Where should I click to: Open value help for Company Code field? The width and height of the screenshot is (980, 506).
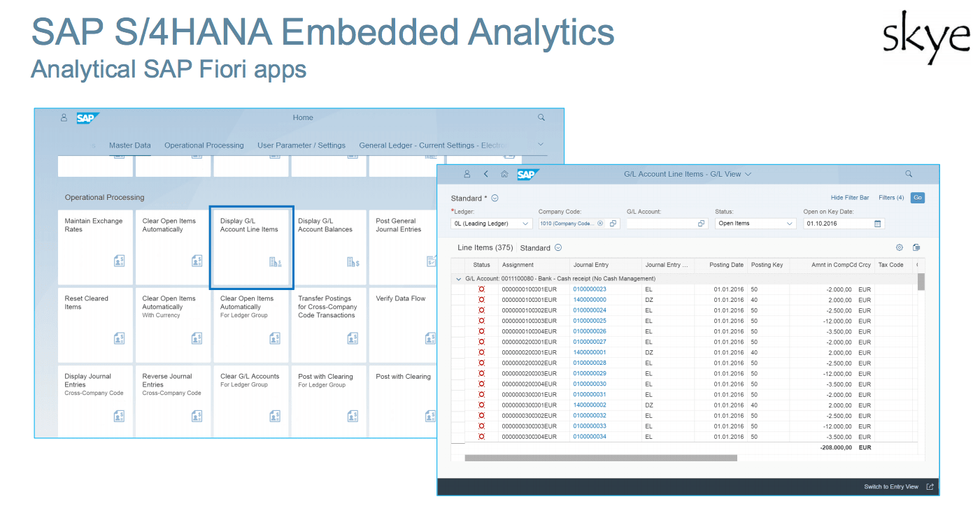pos(613,224)
